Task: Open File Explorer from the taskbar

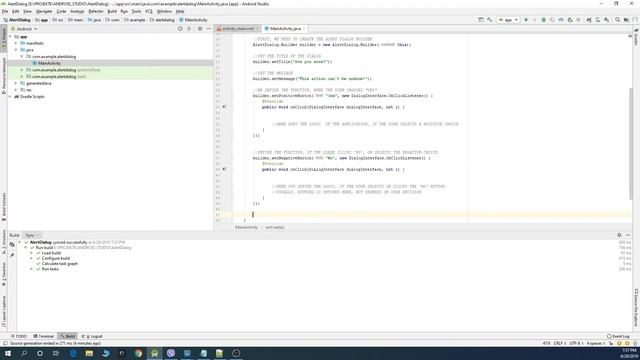Action: 89,353
